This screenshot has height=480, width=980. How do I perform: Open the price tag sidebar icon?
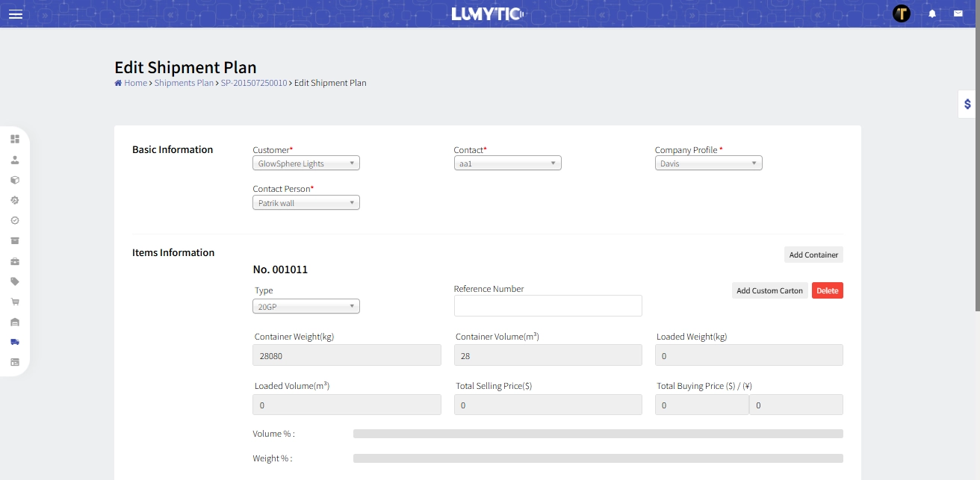coord(15,281)
